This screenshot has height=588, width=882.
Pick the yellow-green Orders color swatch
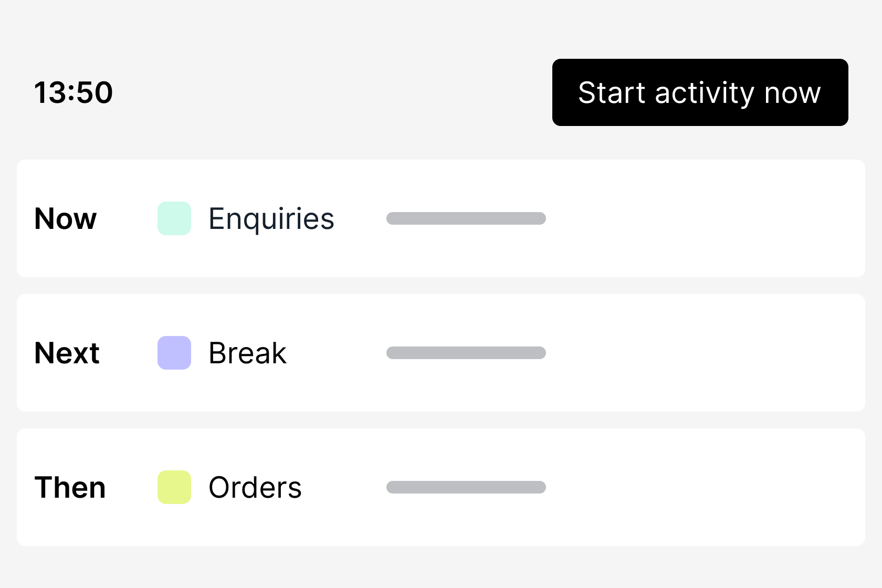coord(174,487)
